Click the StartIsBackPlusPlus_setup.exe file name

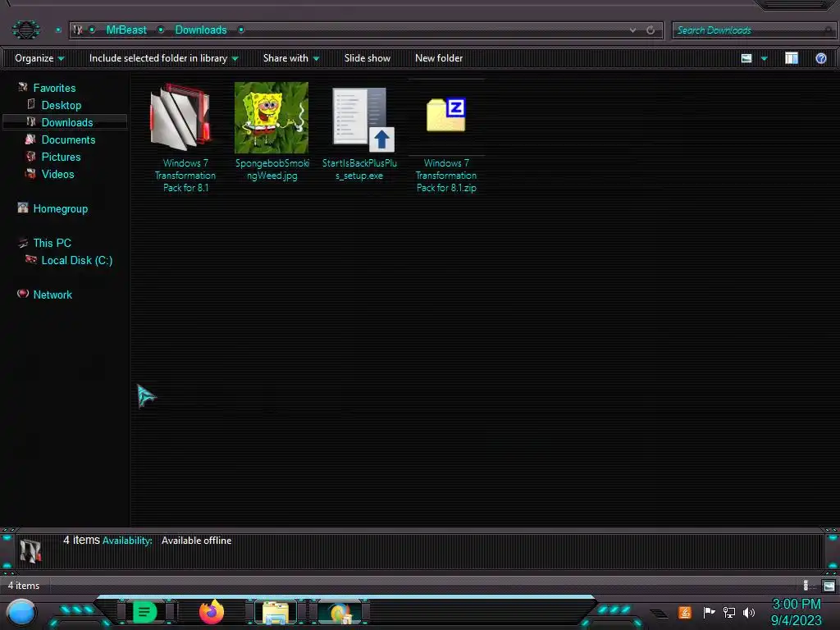pos(359,169)
